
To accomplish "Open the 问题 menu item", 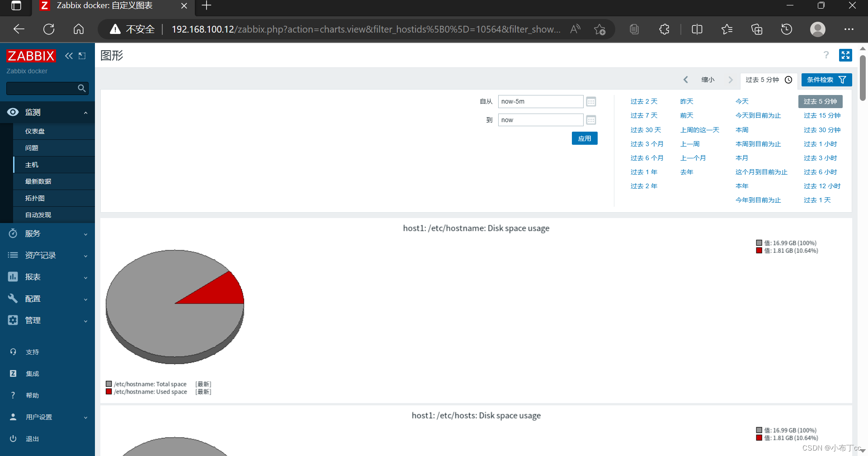I will [54, 148].
